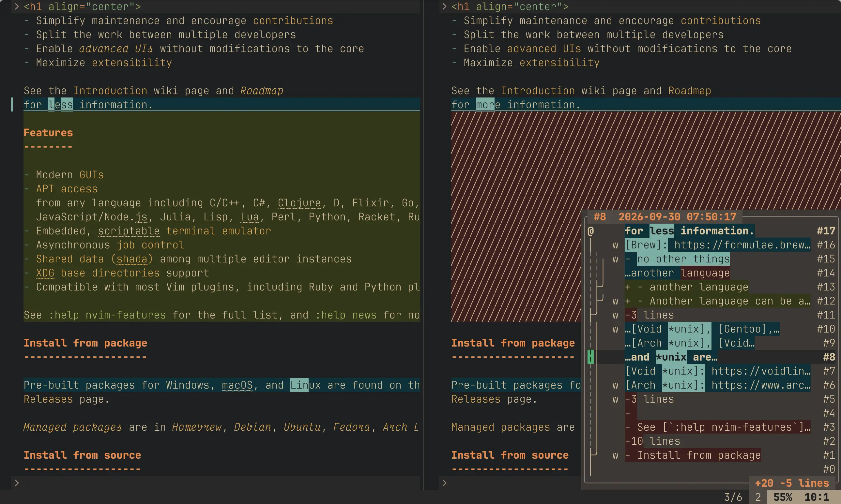Click the '55%' scroll position in status line
Image resolution: width=841 pixels, height=504 pixels.
(x=783, y=497)
